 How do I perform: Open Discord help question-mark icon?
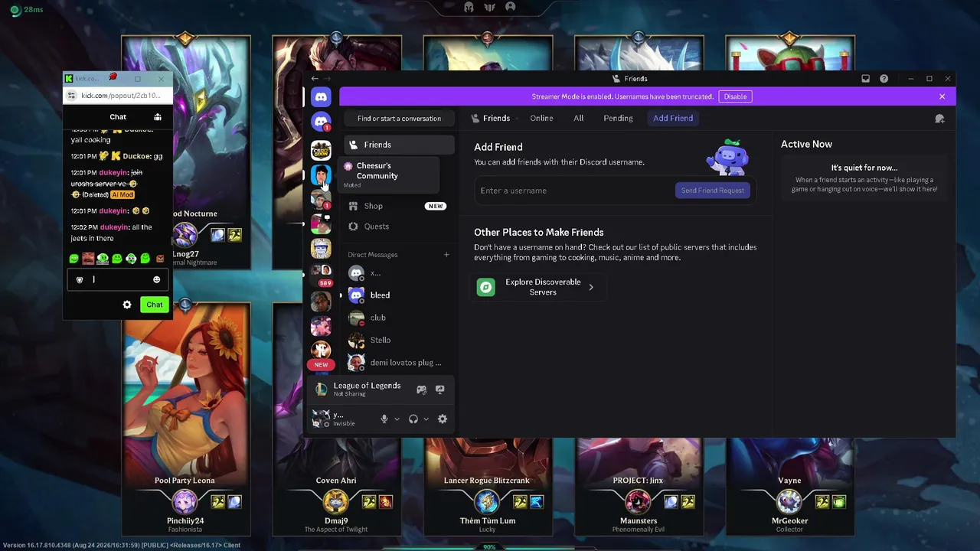[x=884, y=79]
